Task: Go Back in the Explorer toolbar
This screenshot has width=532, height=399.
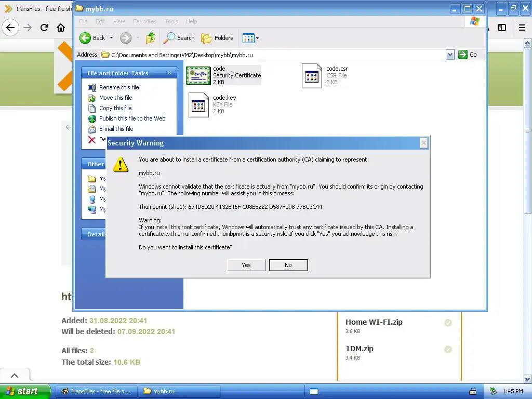Action: coord(92,38)
